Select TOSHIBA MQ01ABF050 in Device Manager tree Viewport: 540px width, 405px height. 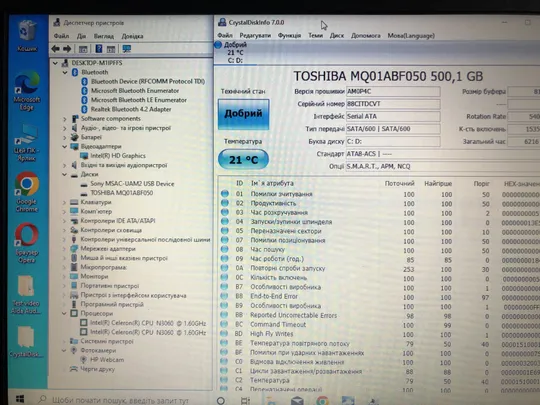pyautogui.click(x=122, y=193)
